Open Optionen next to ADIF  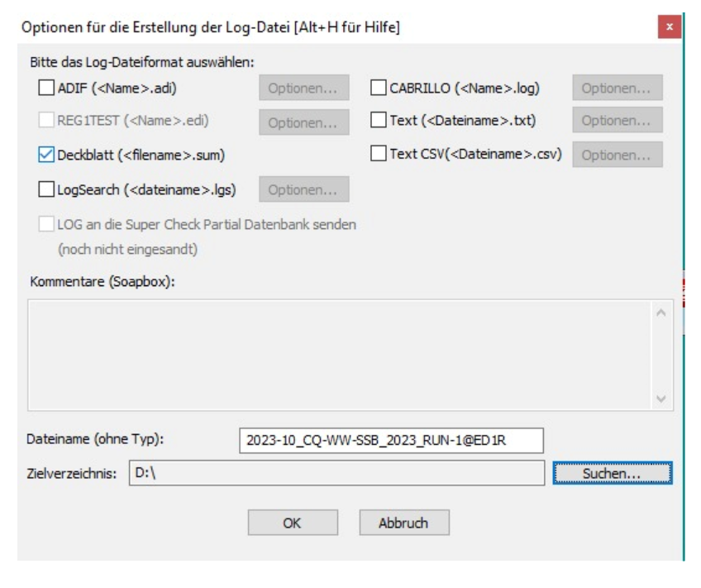coord(303,89)
